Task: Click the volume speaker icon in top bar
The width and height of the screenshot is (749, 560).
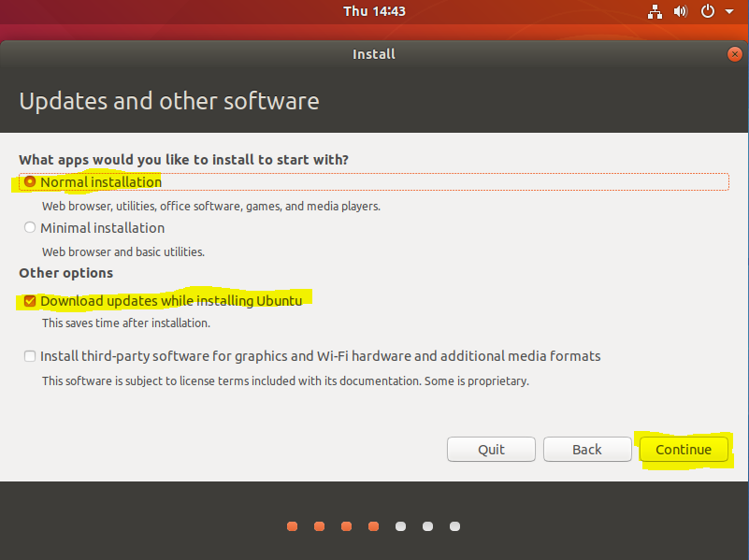Action: coord(681,11)
